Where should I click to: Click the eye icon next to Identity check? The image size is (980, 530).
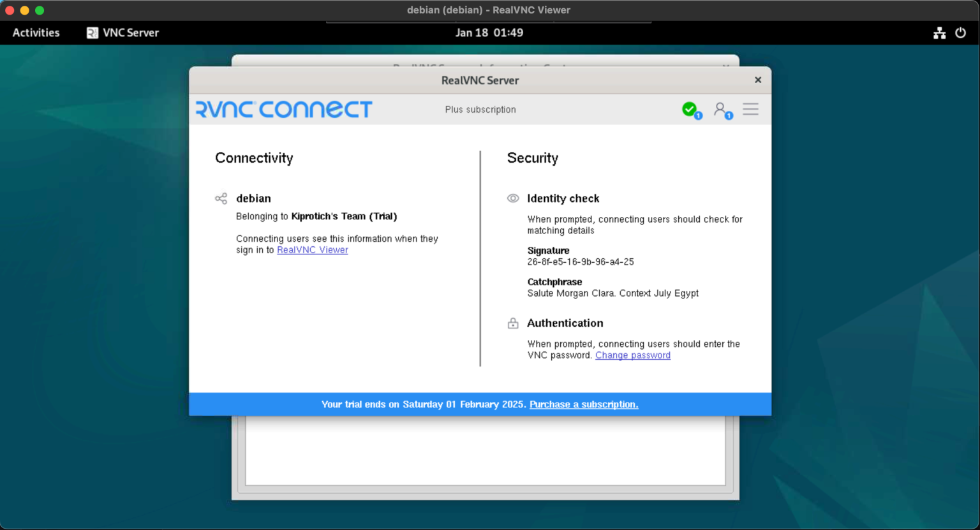pos(513,198)
